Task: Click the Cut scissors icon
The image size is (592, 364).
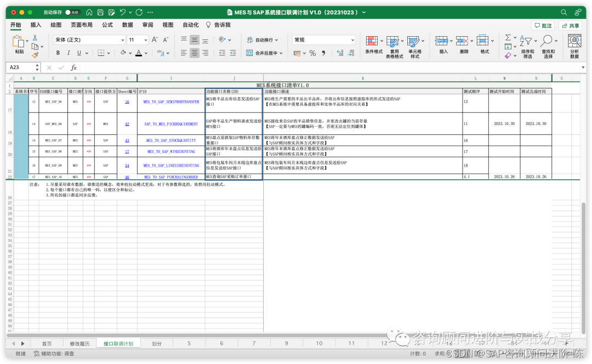Action: 35,38
